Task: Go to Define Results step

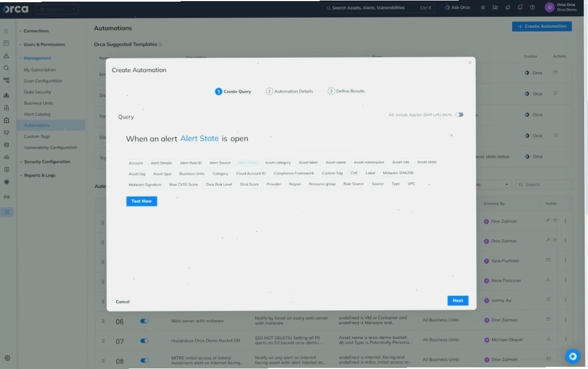Action: coord(346,91)
